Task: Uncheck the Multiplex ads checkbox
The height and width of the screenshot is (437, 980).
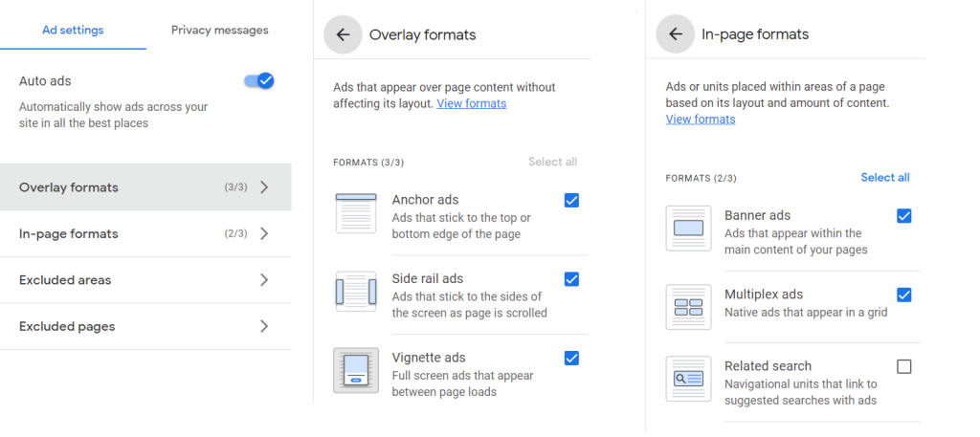Action: click(x=903, y=295)
